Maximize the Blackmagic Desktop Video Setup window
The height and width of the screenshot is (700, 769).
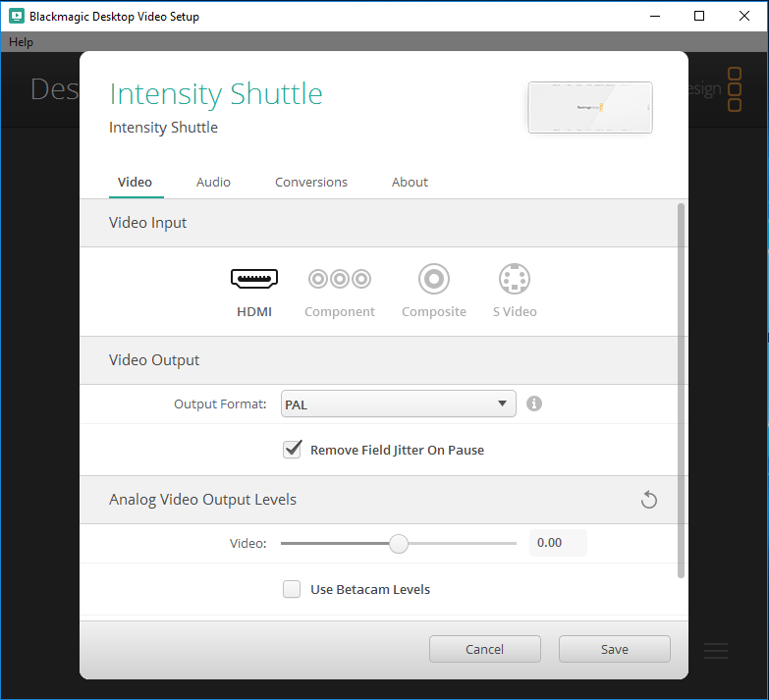pos(699,16)
